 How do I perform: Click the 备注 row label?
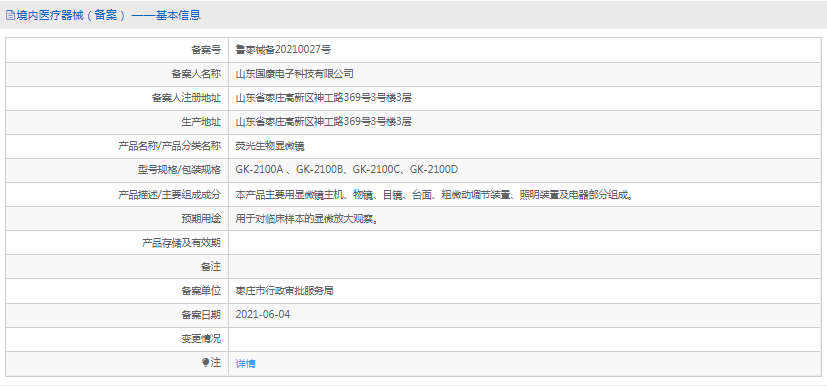tap(211, 267)
